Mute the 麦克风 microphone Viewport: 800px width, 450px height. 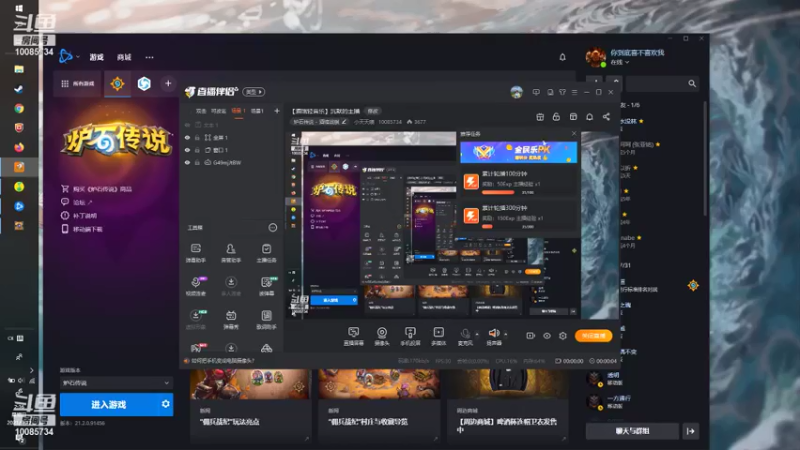[x=465, y=336]
